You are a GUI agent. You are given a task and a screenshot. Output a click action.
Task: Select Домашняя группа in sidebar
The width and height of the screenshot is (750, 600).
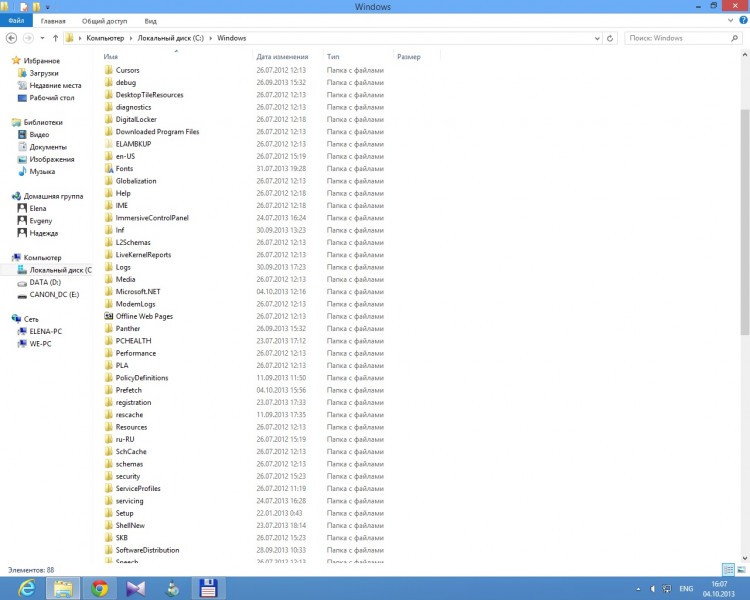click(53, 196)
